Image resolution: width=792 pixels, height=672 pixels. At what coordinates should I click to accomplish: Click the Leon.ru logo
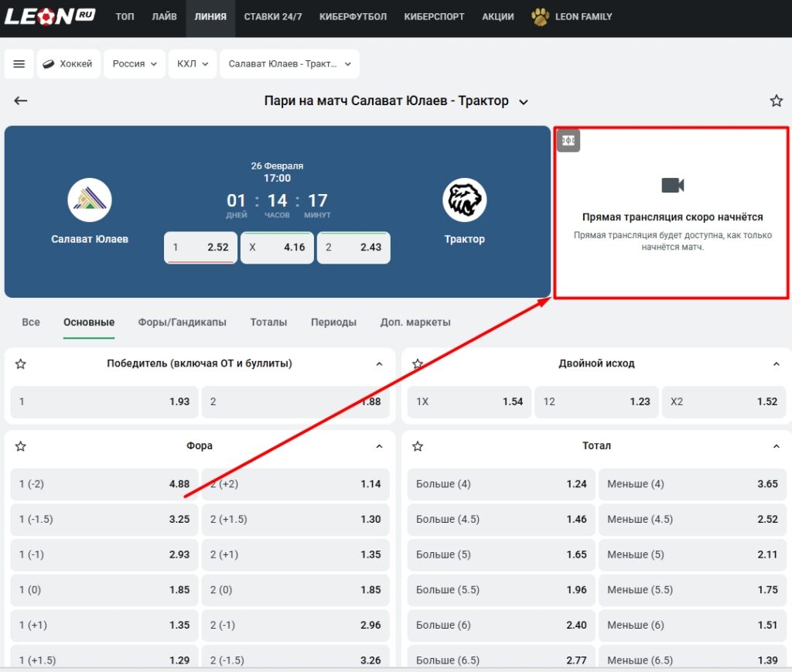coord(49,16)
